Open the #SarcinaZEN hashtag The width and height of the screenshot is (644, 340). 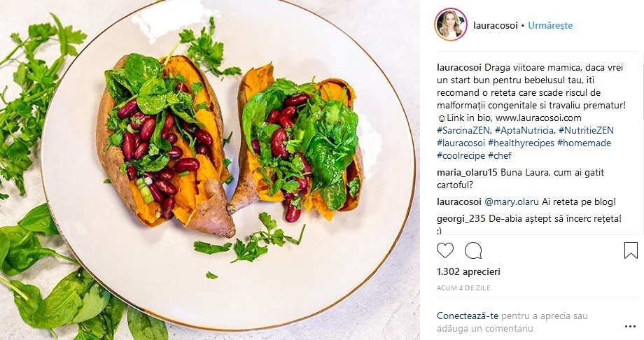pos(464,131)
